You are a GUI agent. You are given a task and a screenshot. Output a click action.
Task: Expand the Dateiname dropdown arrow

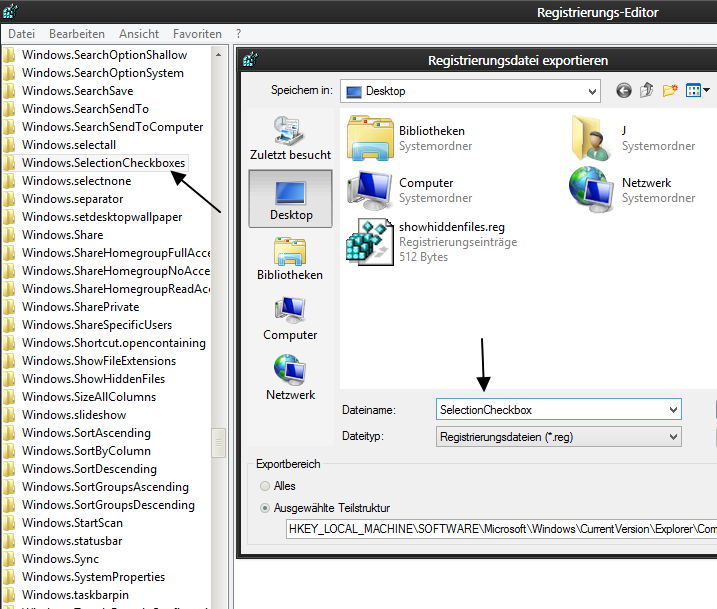tap(673, 410)
